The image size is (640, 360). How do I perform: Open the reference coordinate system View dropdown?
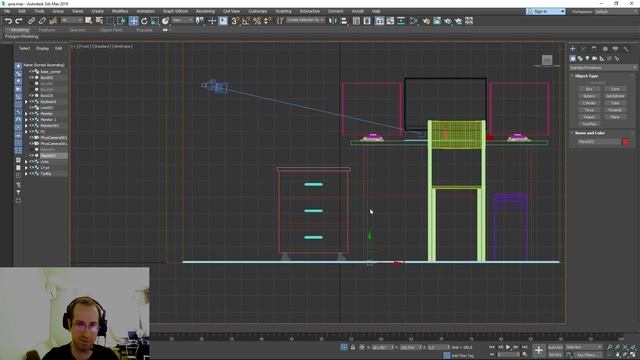[182, 20]
